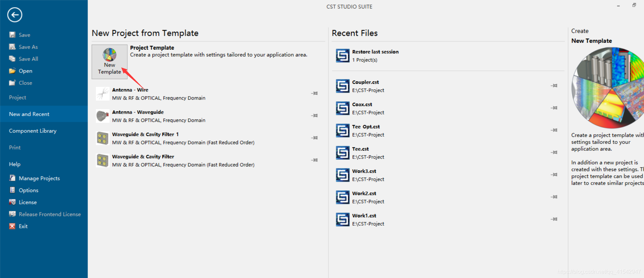
Task: Pin Work3.cst in recent files
Action: pos(554,175)
